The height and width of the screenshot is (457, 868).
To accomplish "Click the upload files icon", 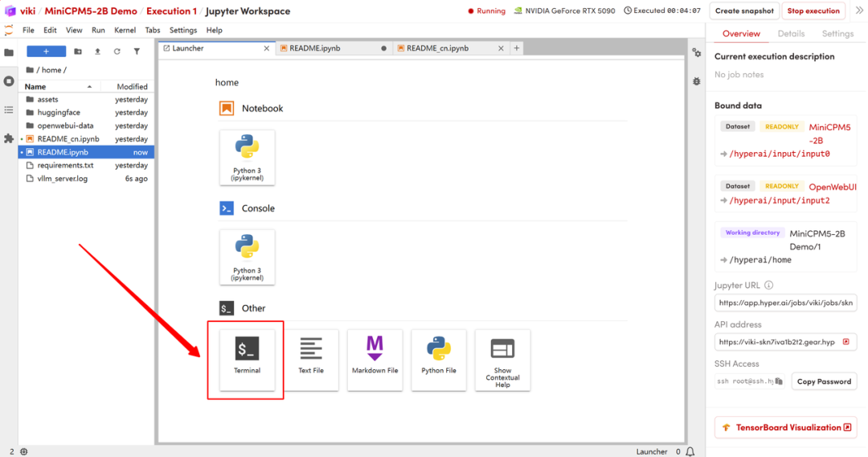I will click(x=97, y=51).
